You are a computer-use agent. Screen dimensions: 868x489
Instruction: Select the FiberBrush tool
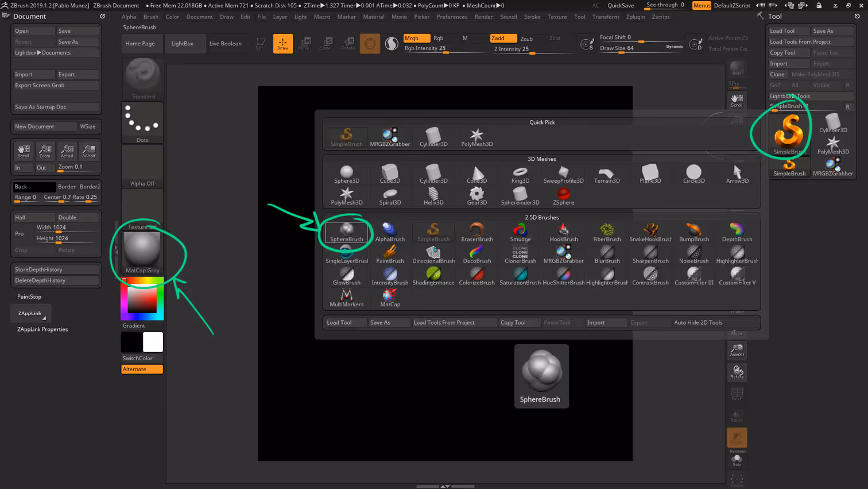(607, 233)
